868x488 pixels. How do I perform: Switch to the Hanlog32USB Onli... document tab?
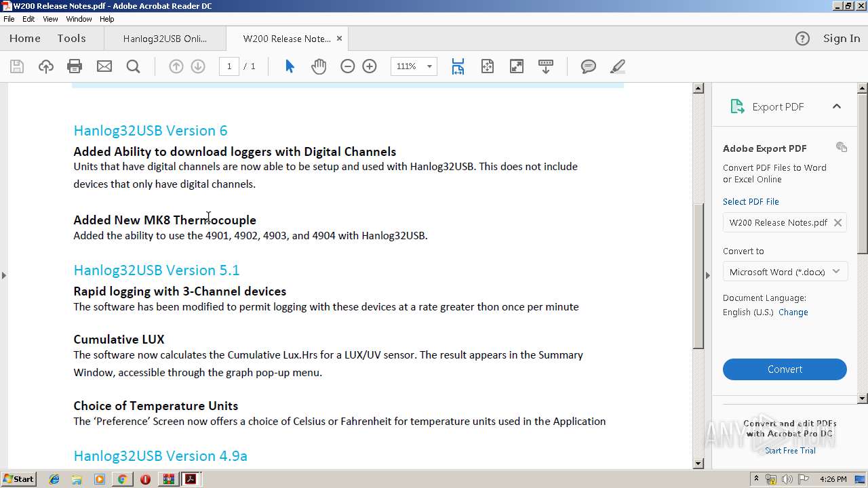[x=165, y=39]
